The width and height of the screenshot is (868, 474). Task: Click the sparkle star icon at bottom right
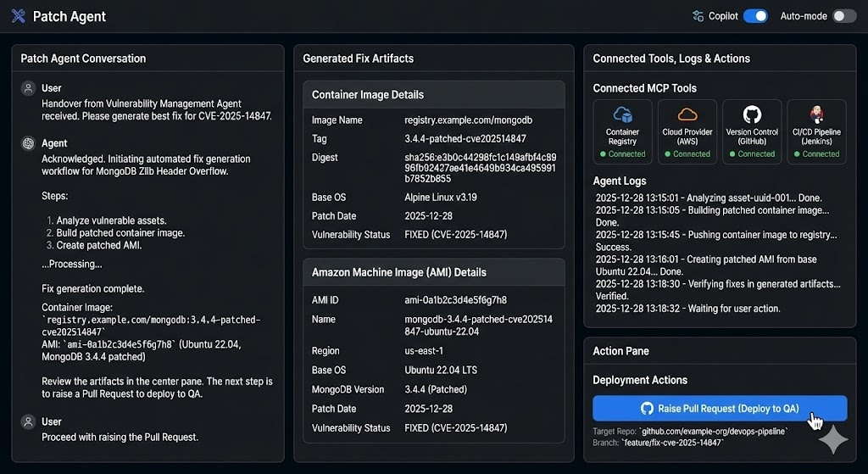pos(833,440)
